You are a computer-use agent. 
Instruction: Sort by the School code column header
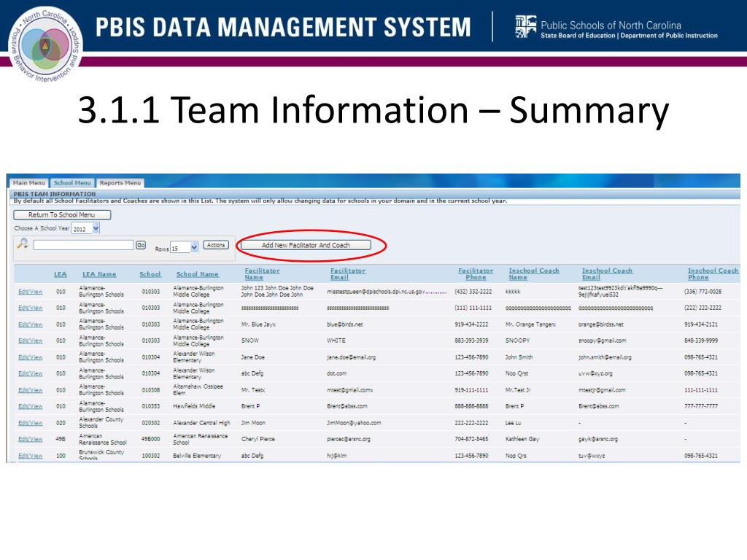point(150,274)
